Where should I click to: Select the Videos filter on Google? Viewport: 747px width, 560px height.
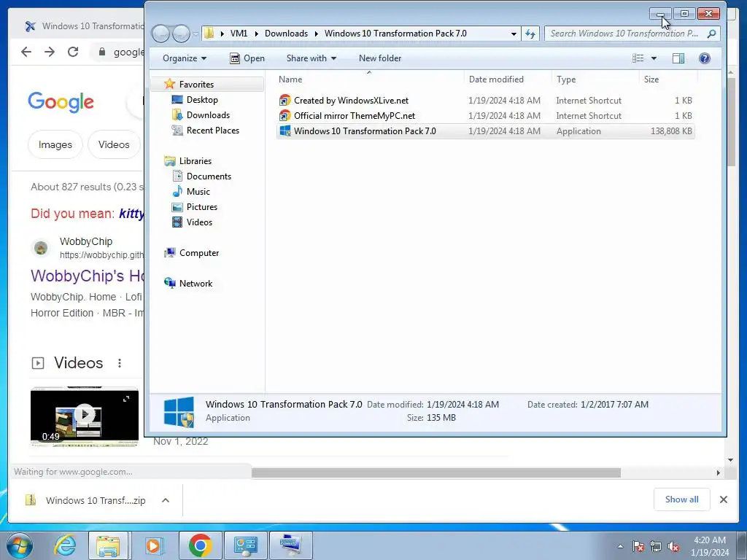[114, 144]
